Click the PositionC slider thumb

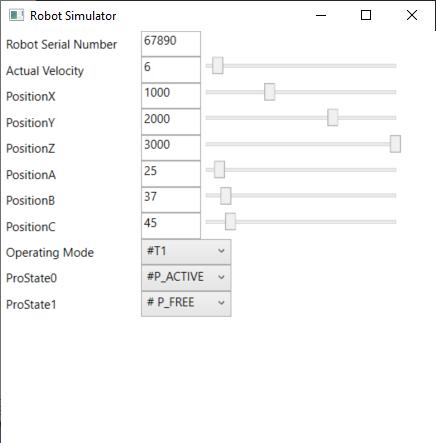(x=230, y=222)
